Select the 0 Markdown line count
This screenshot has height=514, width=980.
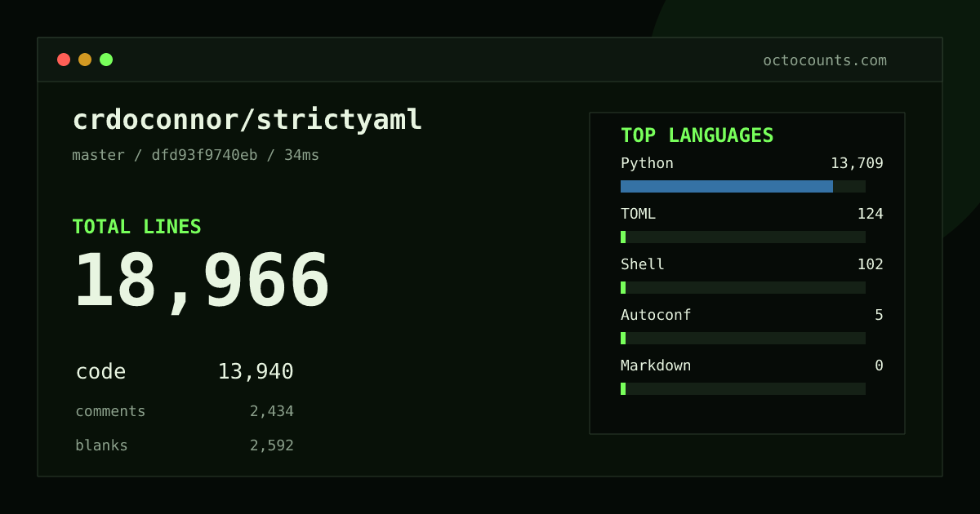[x=879, y=366]
